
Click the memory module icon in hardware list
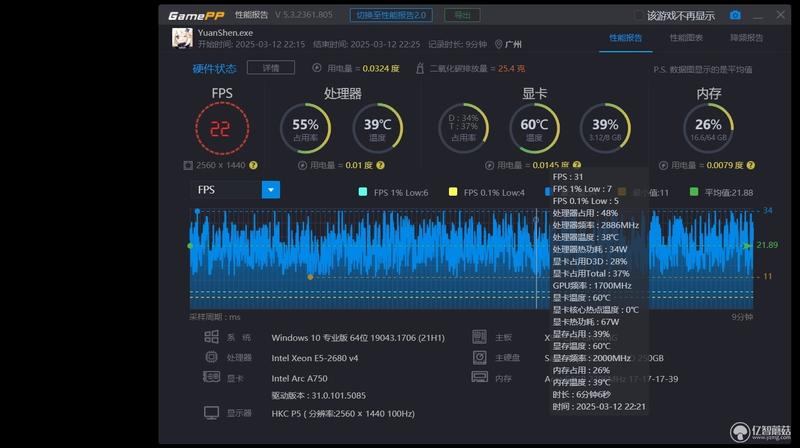tap(480, 378)
